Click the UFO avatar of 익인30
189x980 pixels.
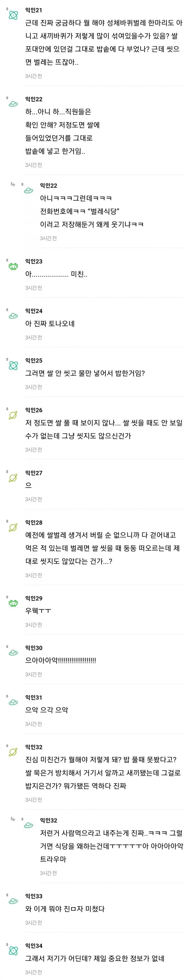click(13, 653)
